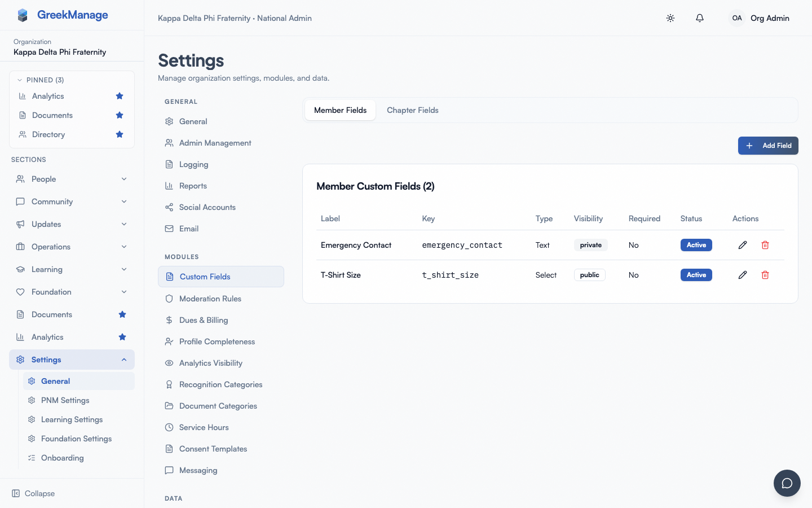Click the private visibility badge
This screenshot has width=812, height=508.
[591, 245]
